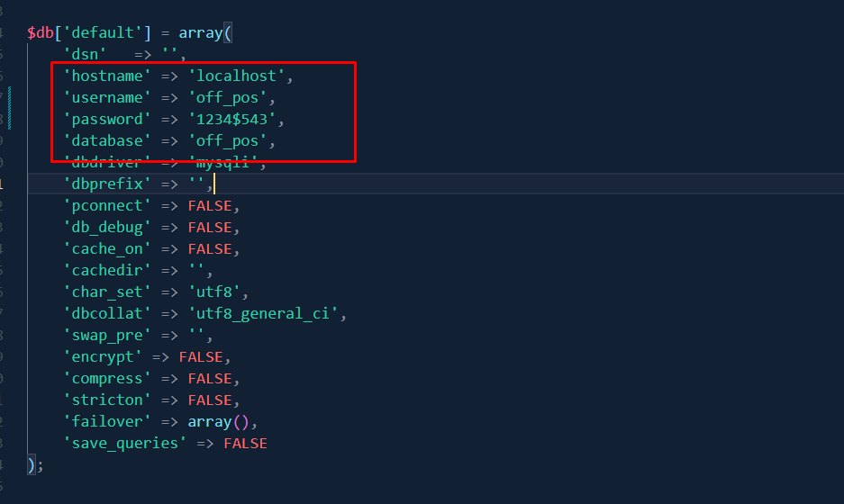Click the password value '1234$543'

click(237, 119)
